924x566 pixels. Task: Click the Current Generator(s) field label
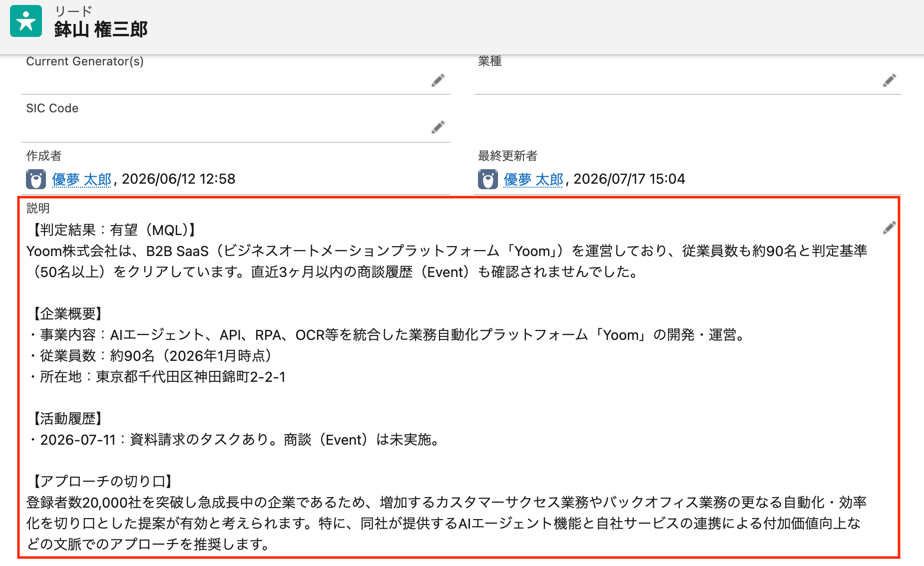[85, 61]
